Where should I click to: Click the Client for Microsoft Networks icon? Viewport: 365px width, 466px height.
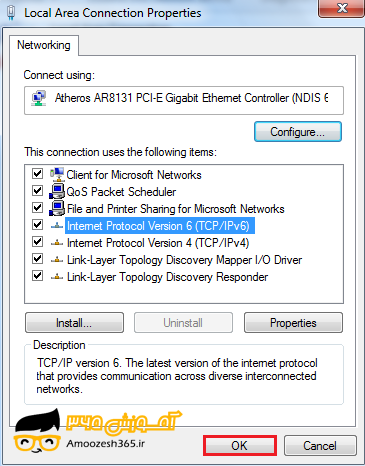(57, 174)
